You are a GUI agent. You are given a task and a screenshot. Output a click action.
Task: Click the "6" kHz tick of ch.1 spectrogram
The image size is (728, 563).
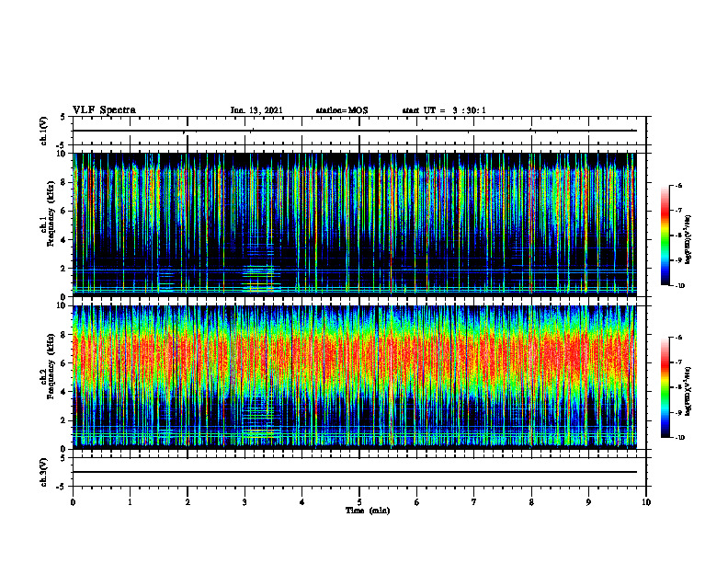[x=63, y=211]
